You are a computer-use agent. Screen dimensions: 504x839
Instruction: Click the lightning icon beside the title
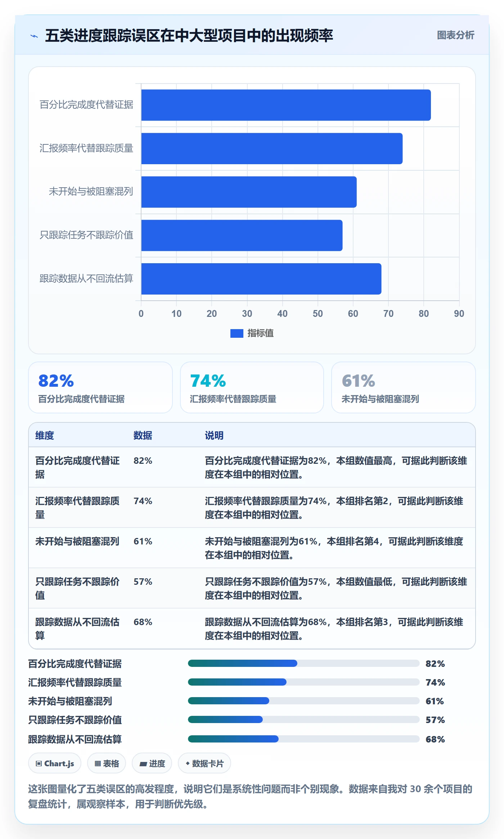pyautogui.click(x=34, y=36)
